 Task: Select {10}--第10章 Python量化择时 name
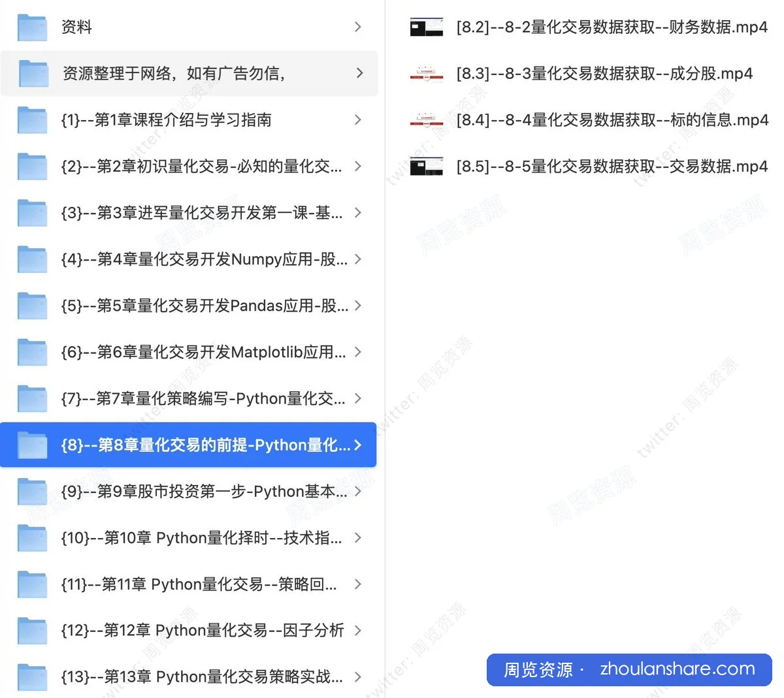201,538
